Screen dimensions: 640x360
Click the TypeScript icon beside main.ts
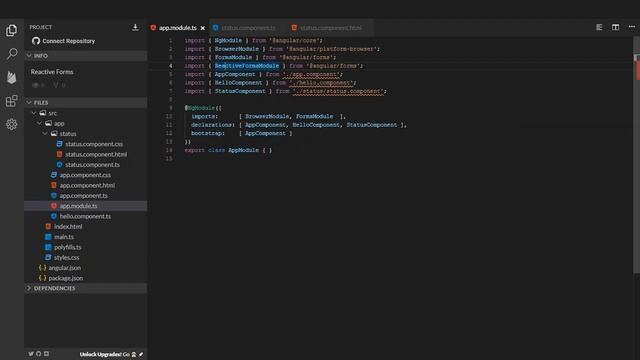pos(48,237)
